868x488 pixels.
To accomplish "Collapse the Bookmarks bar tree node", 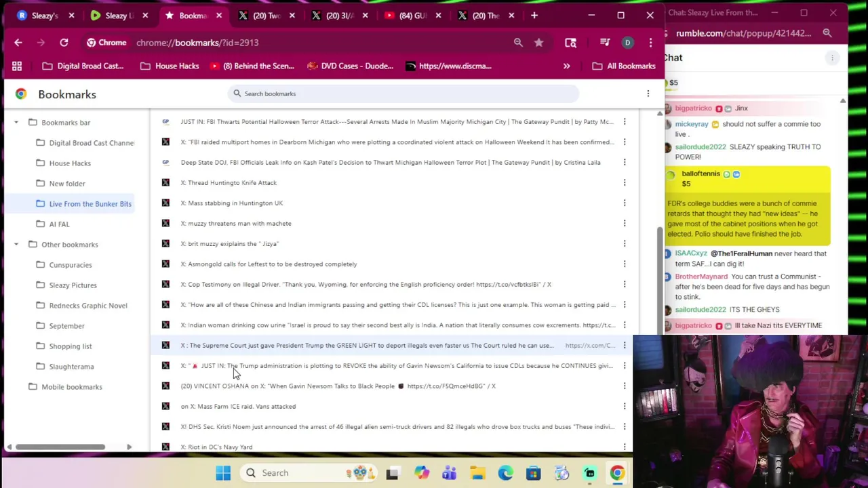I will pos(16,122).
